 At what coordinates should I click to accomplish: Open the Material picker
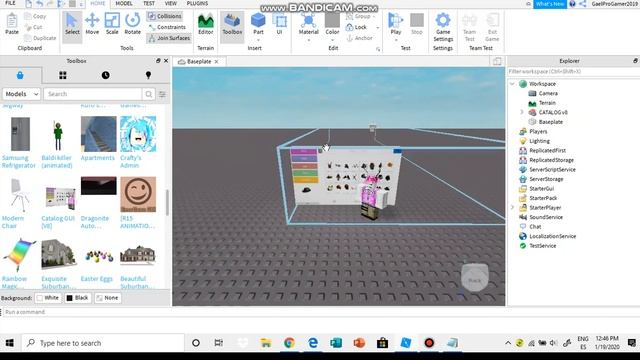[308, 23]
